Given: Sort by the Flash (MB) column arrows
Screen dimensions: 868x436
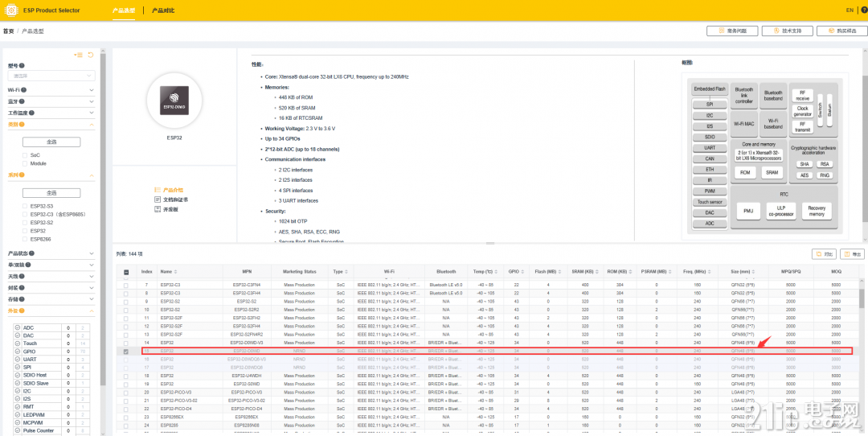Looking at the screenshot, I should point(559,272).
